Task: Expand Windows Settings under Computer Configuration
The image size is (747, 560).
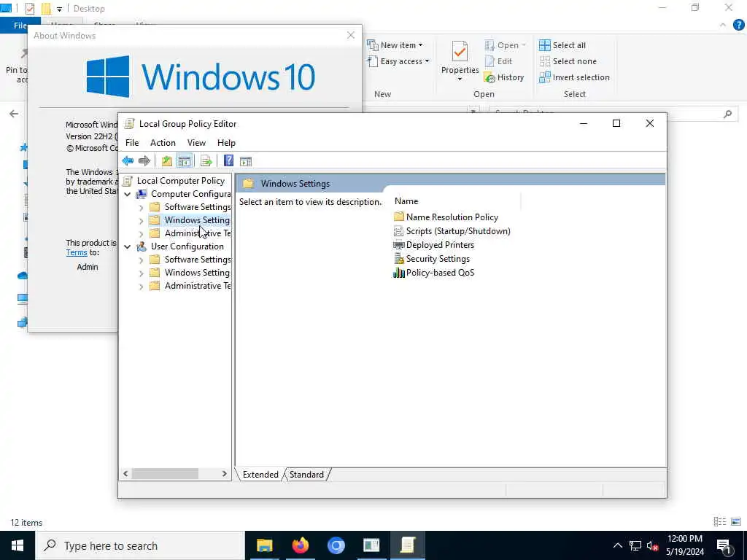Action: (x=141, y=220)
